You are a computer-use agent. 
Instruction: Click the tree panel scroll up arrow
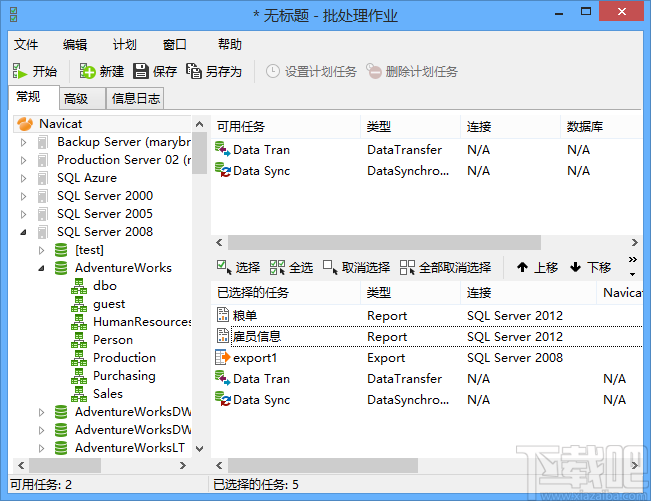coord(200,124)
